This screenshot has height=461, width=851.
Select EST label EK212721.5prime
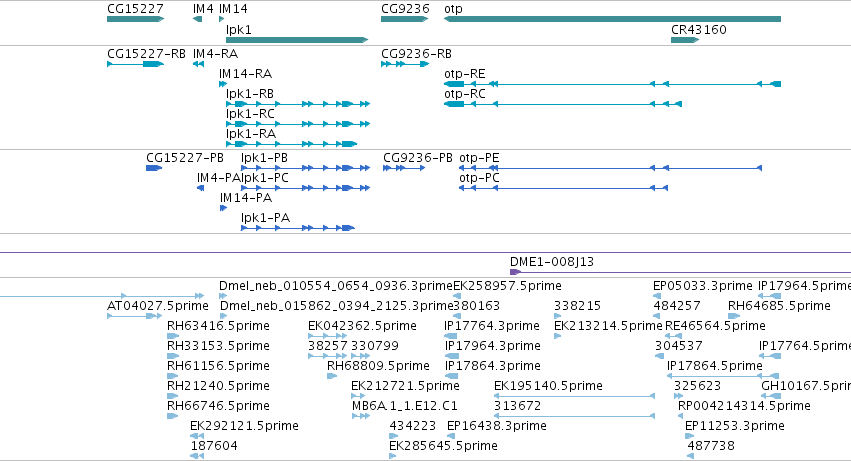[x=405, y=387]
